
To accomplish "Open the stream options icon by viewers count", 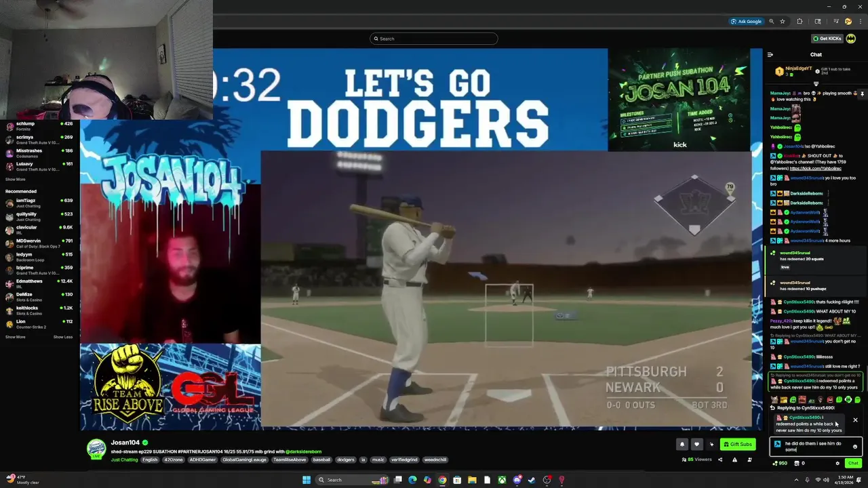I will point(749,460).
